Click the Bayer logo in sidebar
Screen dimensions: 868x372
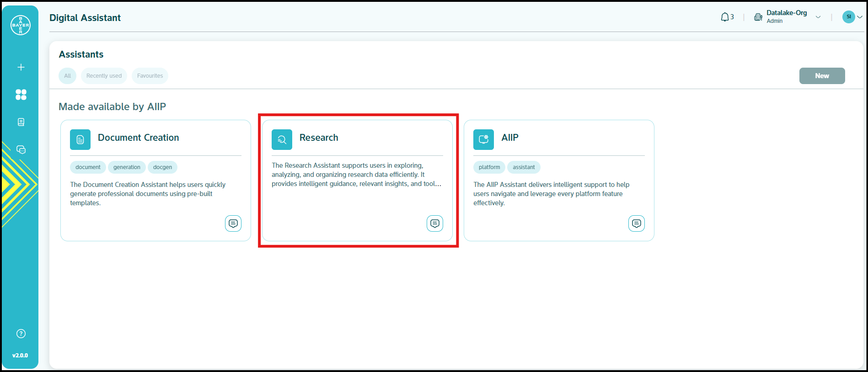click(x=21, y=25)
